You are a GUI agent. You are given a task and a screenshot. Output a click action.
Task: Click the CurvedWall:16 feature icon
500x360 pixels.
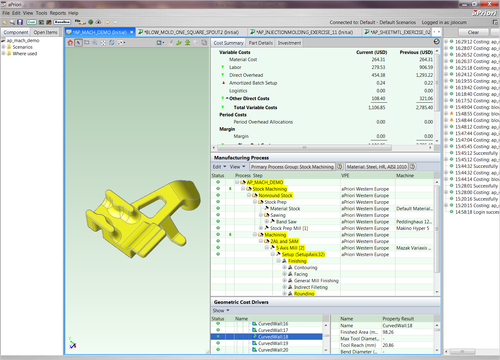(x=254, y=324)
